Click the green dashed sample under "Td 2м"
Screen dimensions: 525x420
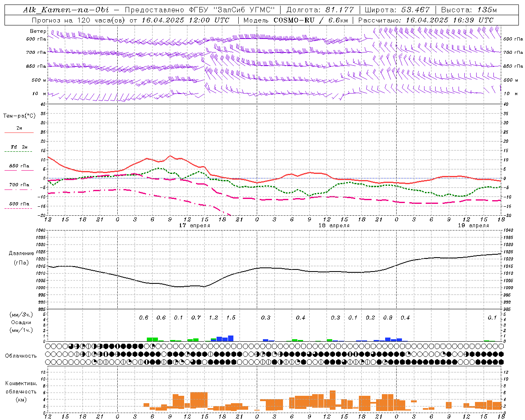tap(19, 152)
